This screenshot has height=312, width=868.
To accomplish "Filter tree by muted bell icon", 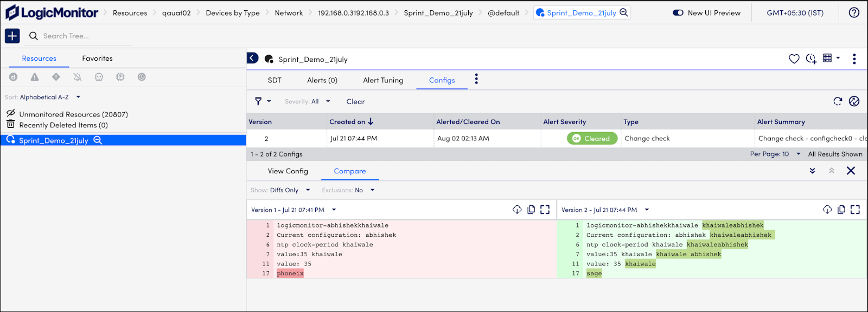I will tap(78, 77).
